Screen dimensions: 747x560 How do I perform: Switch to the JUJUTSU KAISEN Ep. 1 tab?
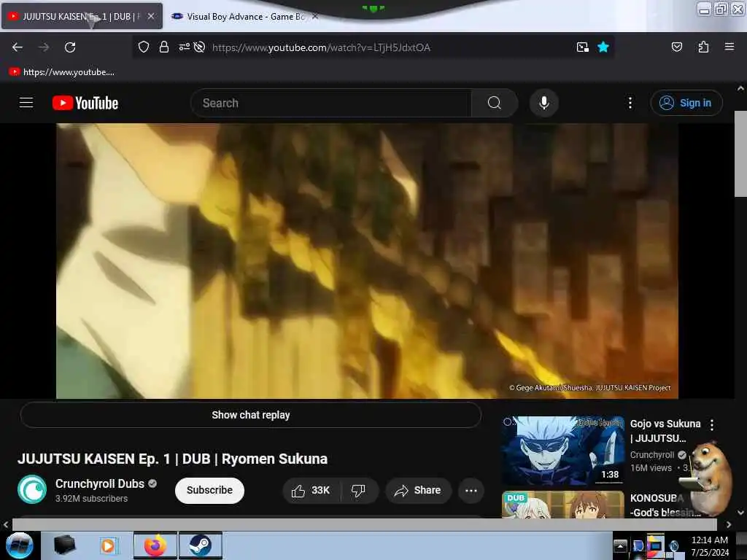pyautogui.click(x=82, y=16)
